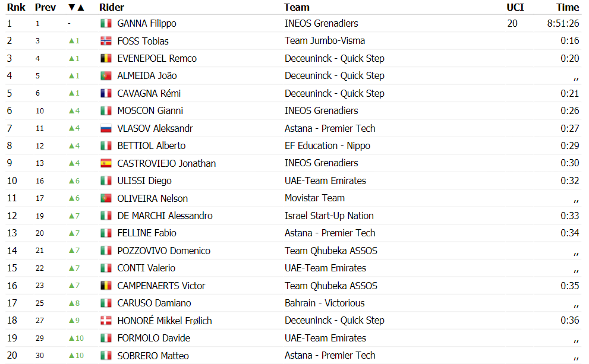
Task: Open rider page for POZZOVIVO Domenico
Action: click(x=164, y=251)
